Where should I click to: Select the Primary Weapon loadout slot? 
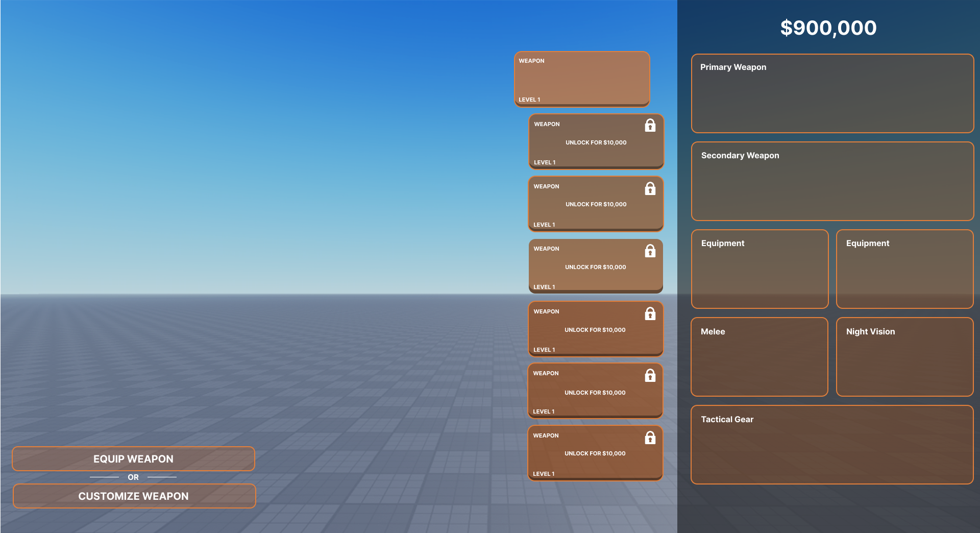click(x=832, y=93)
